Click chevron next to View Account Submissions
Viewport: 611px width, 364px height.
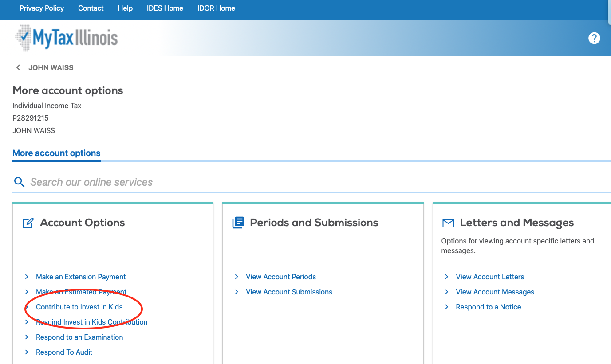pyautogui.click(x=237, y=292)
